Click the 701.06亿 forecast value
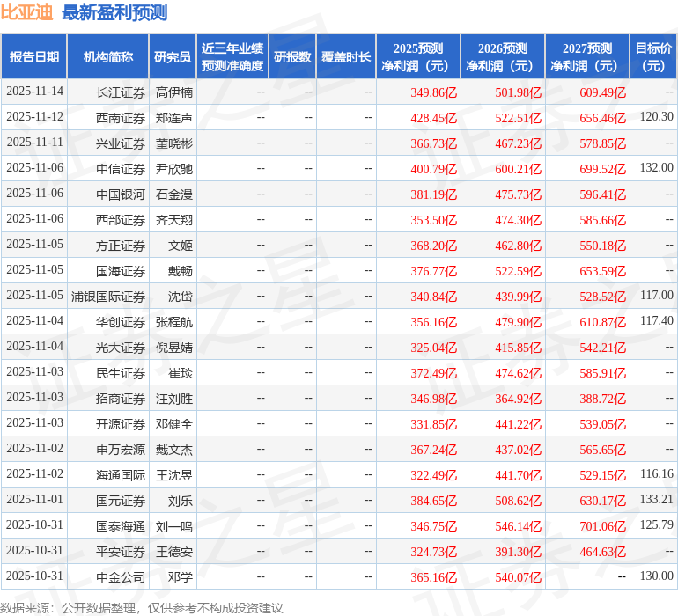 coord(602,526)
